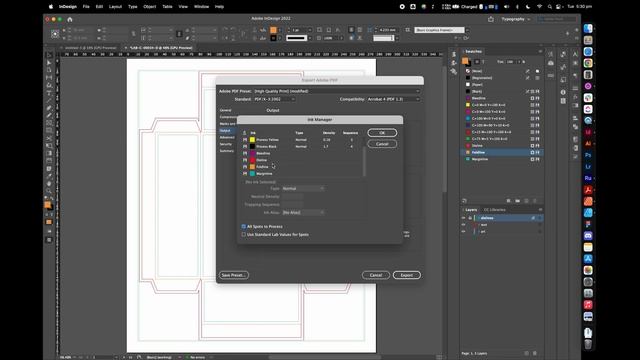Open the Standard PDF/X dropdown
Viewport: 640px width, 360px height.
pyautogui.click(x=274, y=99)
